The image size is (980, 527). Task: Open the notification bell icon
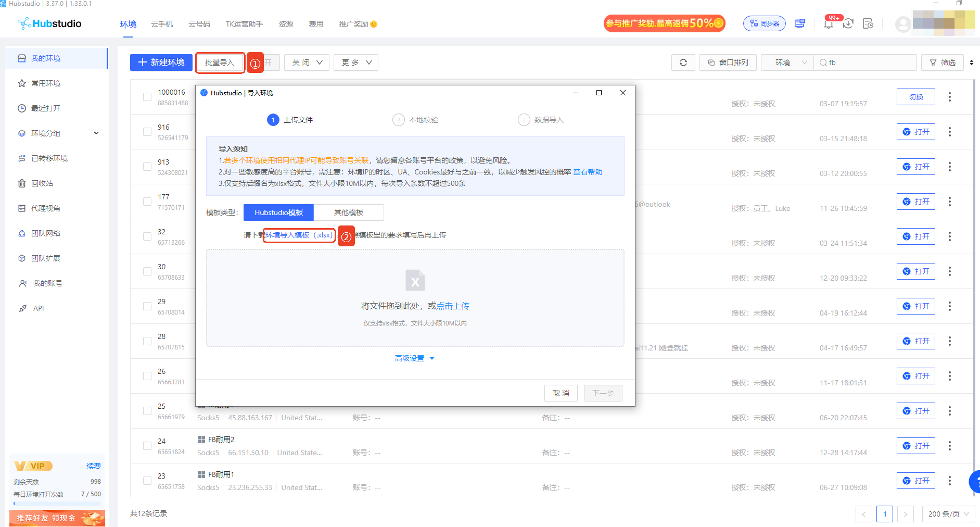(x=828, y=23)
